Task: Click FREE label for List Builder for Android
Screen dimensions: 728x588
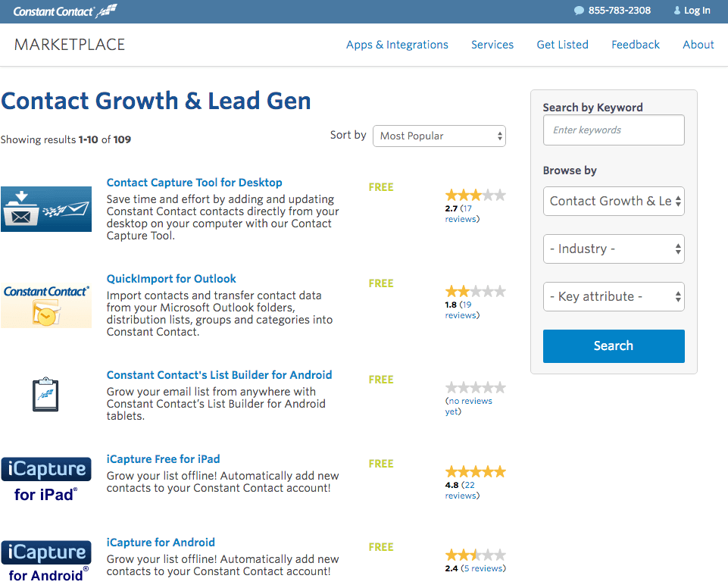Action: pyautogui.click(x=381, y=380)
